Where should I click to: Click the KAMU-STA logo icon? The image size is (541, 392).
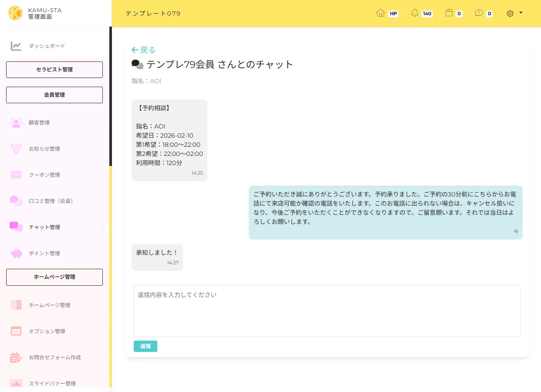[x=15, y=13]
